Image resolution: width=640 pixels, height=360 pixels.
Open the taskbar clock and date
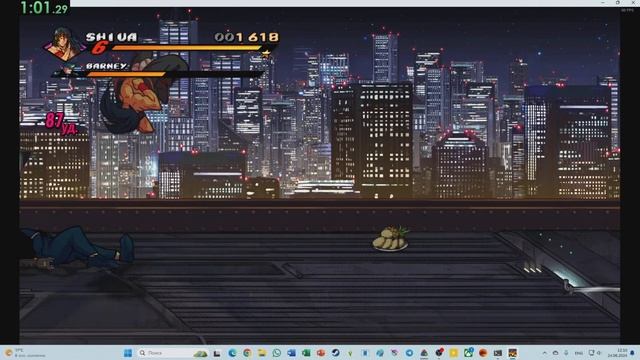coord(617,353)
